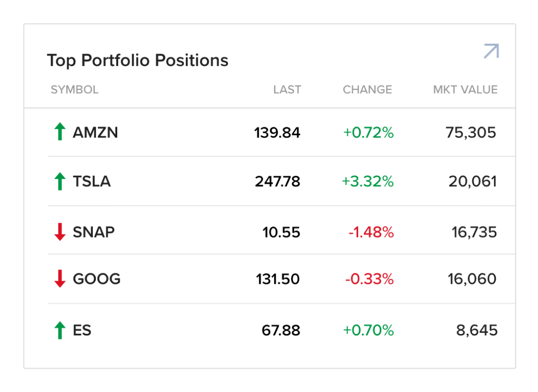Click SNAP's market value 16,735
The width and height of the screenshot is (538, 392).
474,232
